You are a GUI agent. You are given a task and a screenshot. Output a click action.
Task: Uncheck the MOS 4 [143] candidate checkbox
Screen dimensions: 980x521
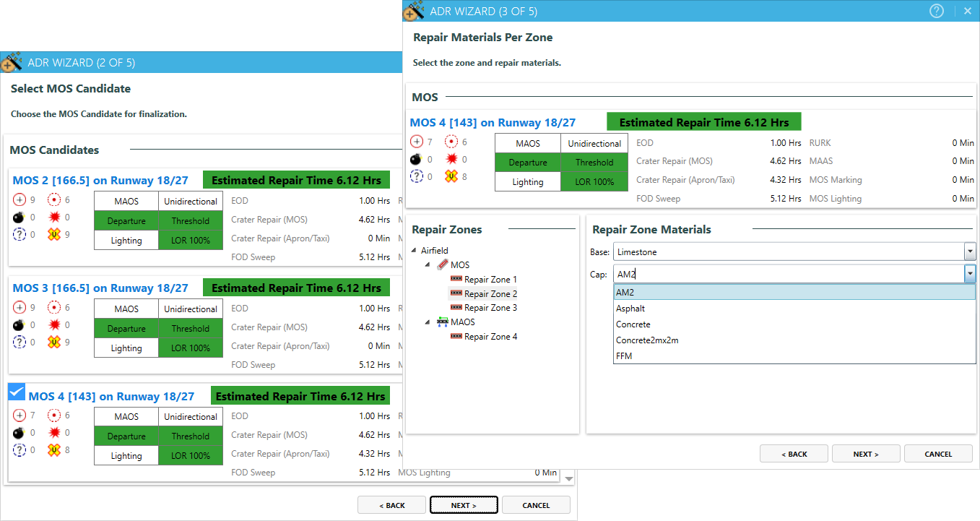[x=16, y=392]
